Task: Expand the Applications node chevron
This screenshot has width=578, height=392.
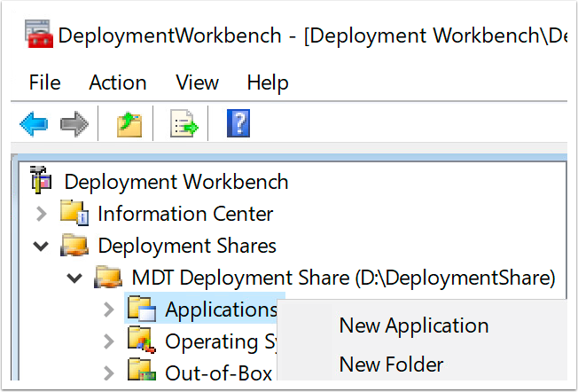Action: tap(109, 310)
